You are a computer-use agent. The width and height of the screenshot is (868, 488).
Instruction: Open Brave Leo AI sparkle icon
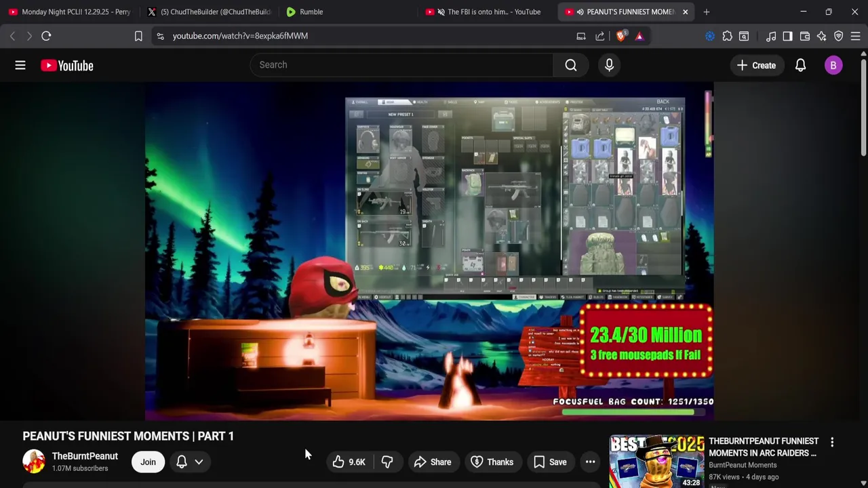pyautogui.click(x=822, y=36)
